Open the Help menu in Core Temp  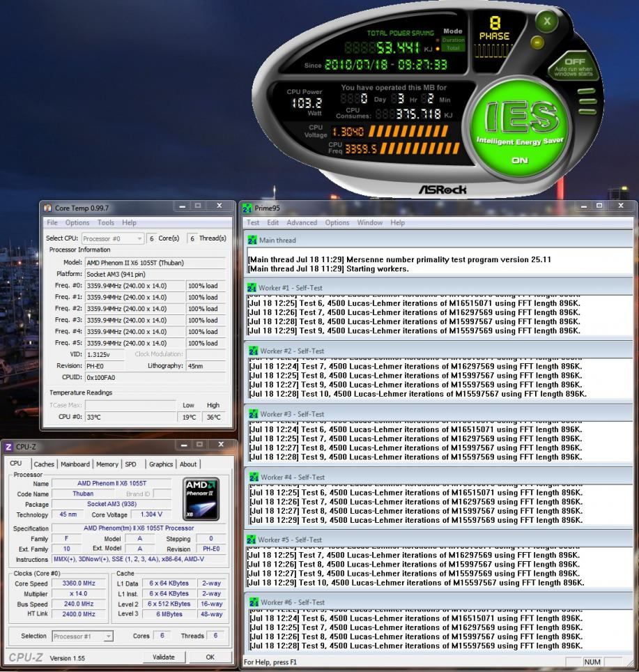(x=129, y=222)
